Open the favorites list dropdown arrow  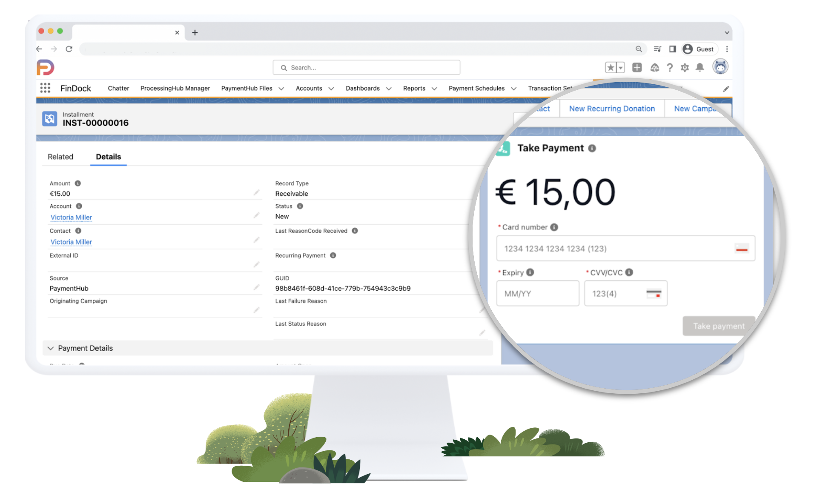pyautogui.click(x=621, y=67)
